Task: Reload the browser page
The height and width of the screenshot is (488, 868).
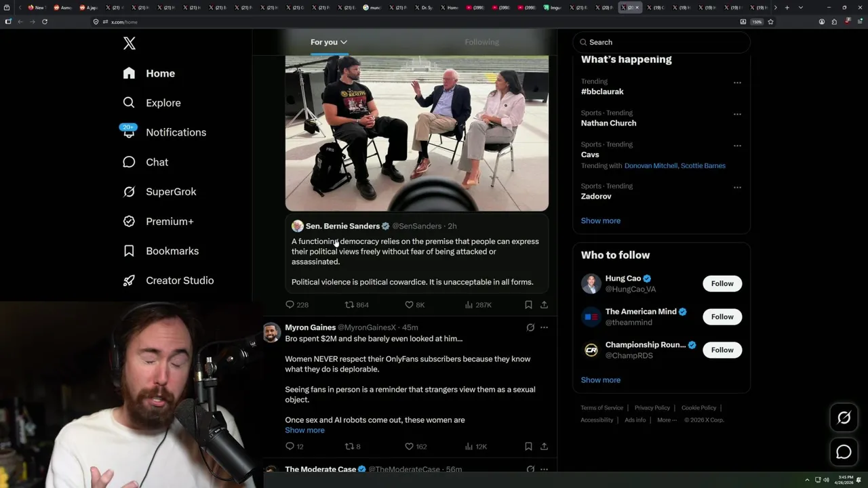Action: coord(45,22)
